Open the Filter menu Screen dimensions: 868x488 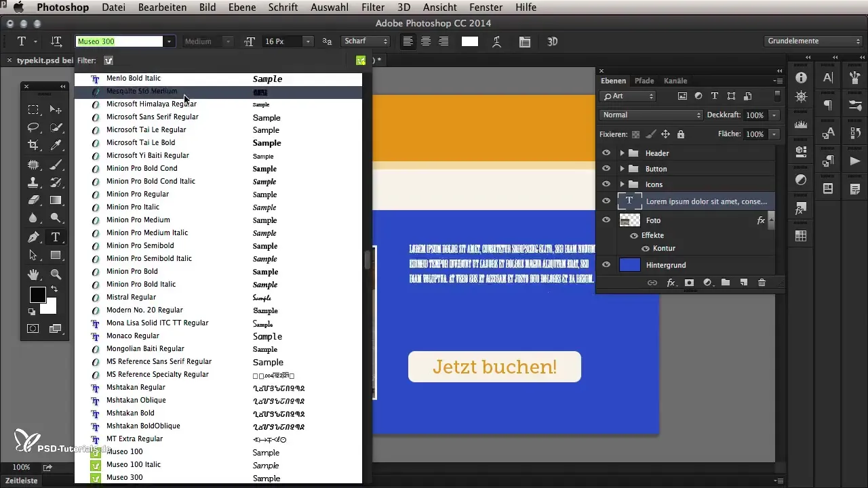pyautogui.click(x=373, y=7)
